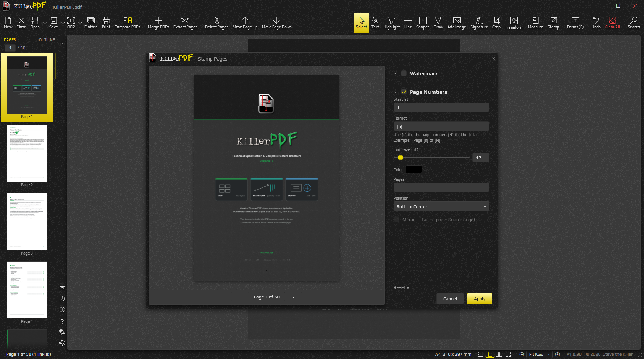Select the Crop tool

tap(496, 23)
